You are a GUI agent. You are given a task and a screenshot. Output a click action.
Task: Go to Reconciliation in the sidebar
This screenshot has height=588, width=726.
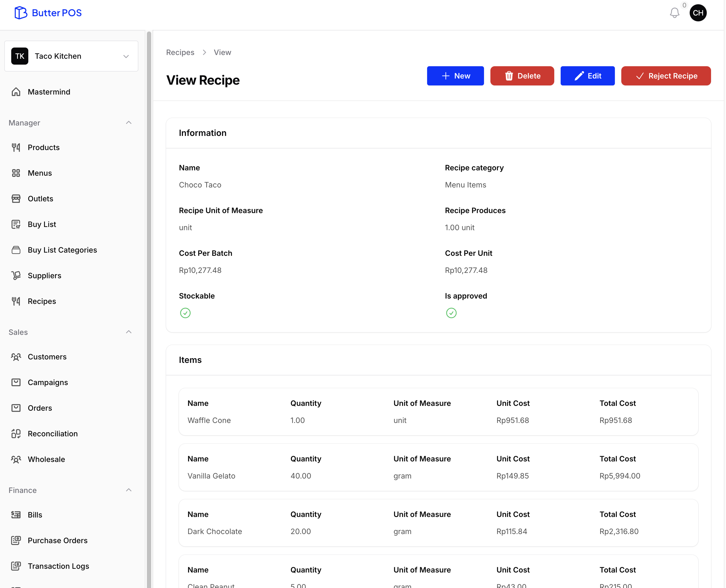click(53, 434)
